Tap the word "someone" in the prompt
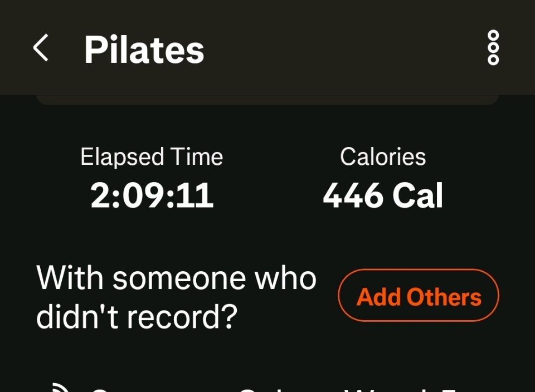535x392 pixels. 179,277
